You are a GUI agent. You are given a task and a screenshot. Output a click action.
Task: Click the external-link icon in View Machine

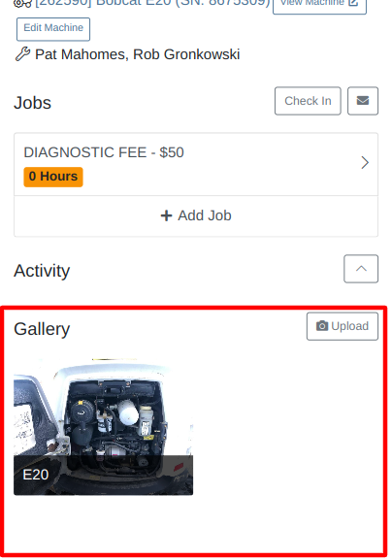[x=353, y=2]
